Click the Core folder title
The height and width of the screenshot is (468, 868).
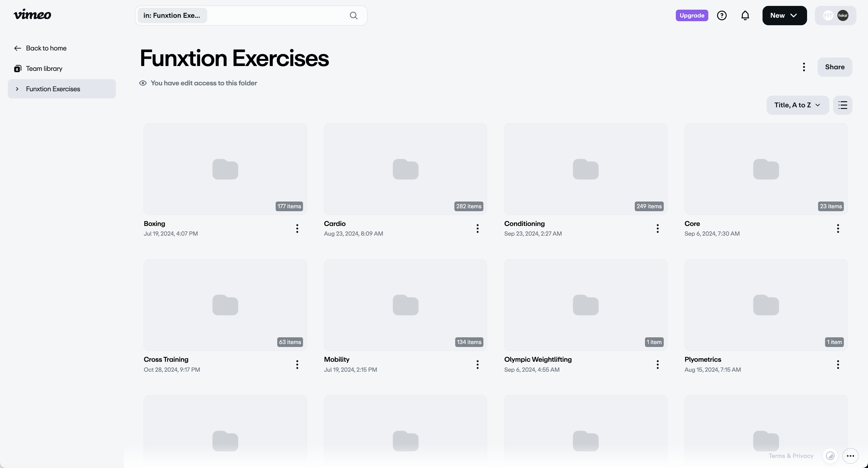(692, 224)
